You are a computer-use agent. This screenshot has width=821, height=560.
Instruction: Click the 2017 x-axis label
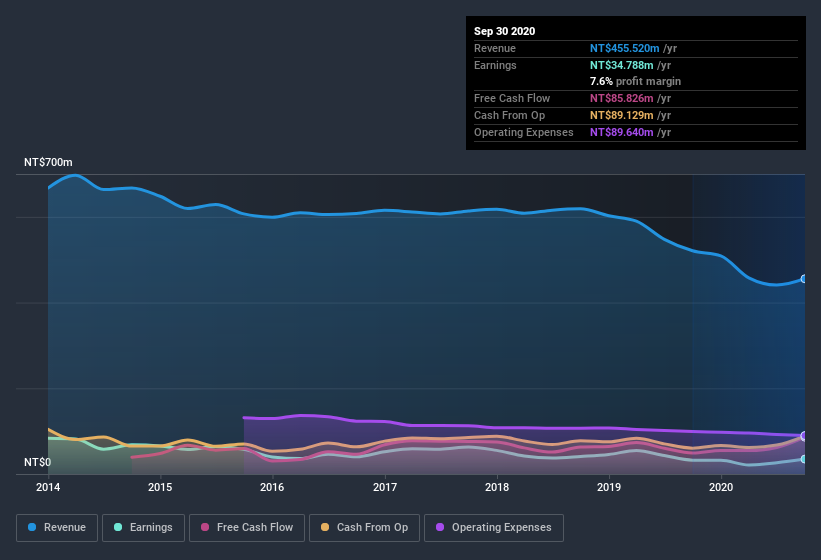(385, 487)
